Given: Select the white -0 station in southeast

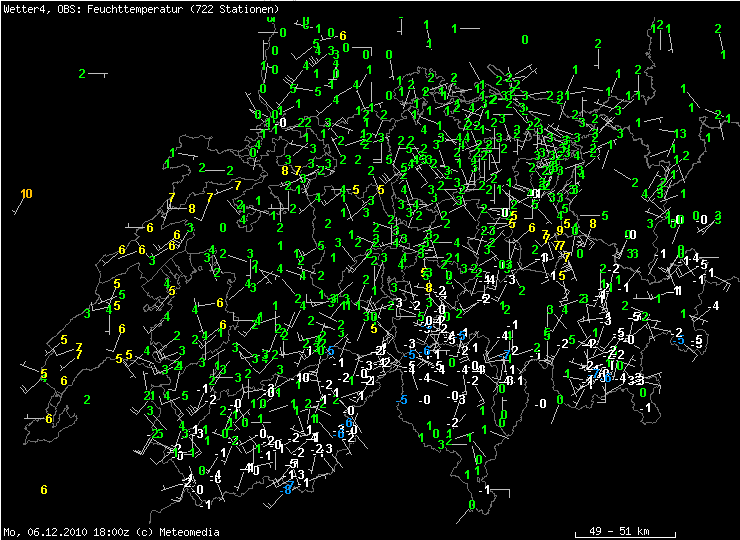Looking at the screenshot, I should pos(541,403).
